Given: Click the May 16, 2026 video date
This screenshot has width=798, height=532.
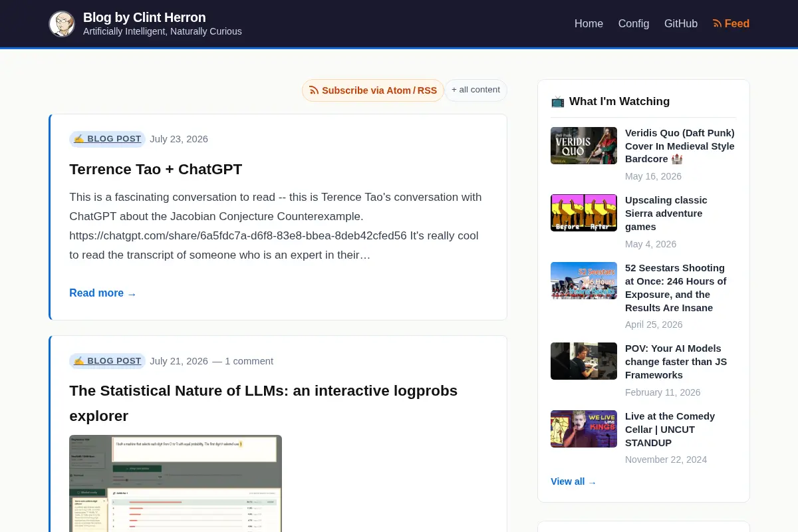Looking at the screenshot, I should point(653,176).
